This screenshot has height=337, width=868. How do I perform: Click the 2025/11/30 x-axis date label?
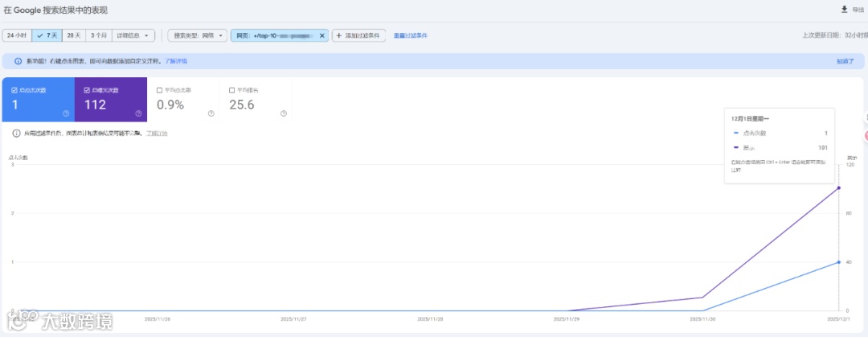(x=703, y=319)
